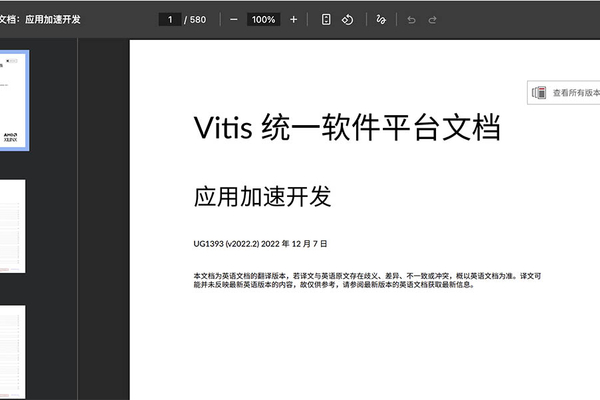Click the zoom in plus button
Screen dimensions: 600x400
tap(293, 19)
